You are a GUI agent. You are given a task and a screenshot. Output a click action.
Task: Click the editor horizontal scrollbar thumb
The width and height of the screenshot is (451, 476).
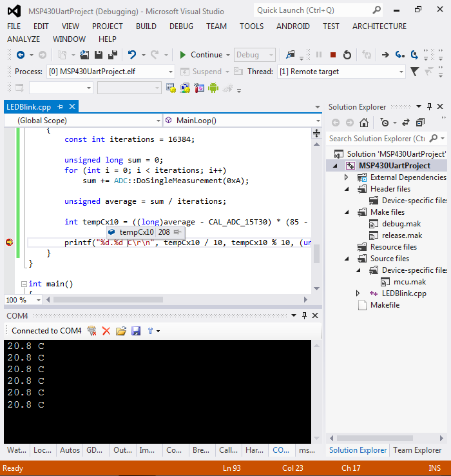tap(108, 300)
